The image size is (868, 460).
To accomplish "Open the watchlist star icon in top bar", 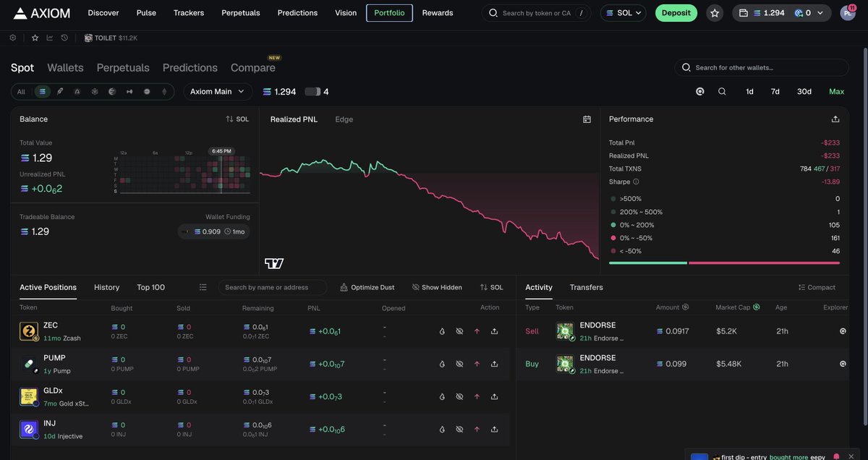I will coord(715,13).
